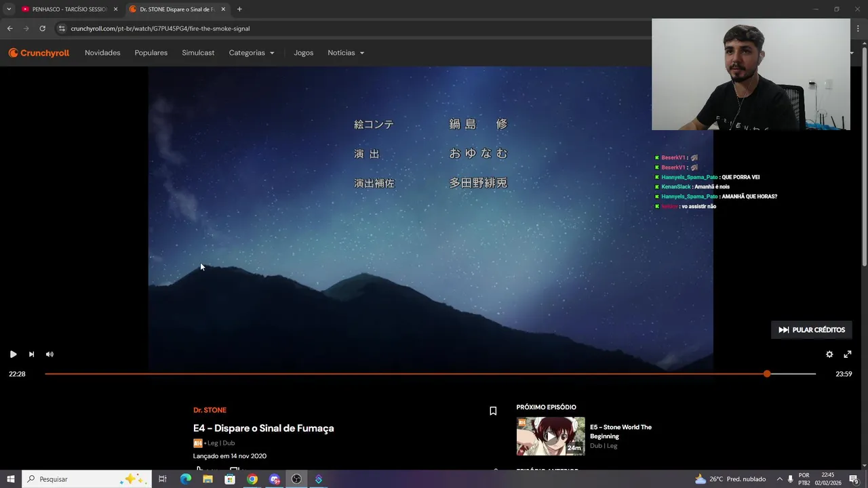
Task: Skip to next episode with the player's next icon
Action: tap(31, 354)
